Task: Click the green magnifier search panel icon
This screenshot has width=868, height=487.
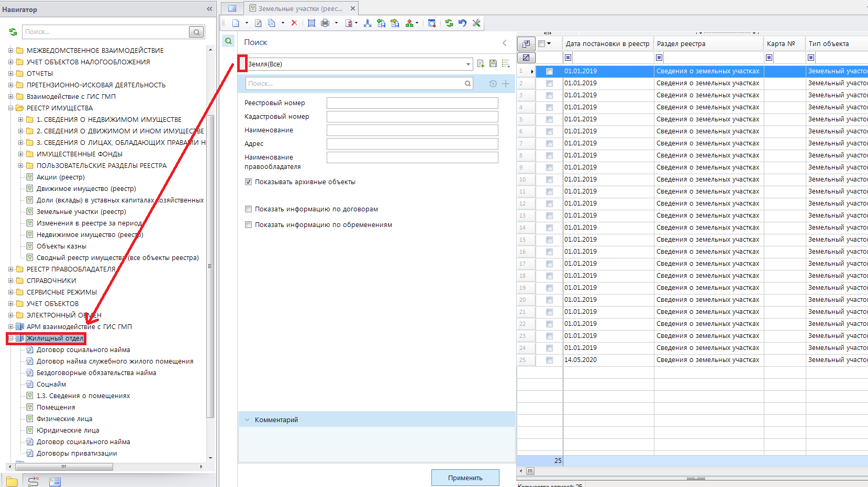Action: (x=228, y=41)
